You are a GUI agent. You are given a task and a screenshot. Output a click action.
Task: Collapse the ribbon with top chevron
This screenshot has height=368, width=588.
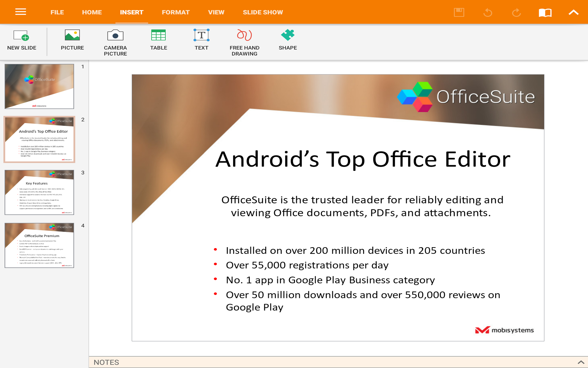(x=573, y=12)
